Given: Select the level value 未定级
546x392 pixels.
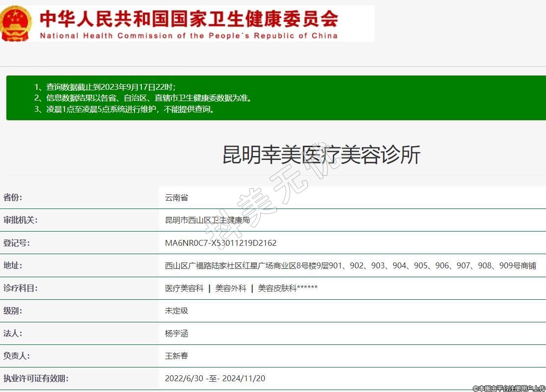Looking at the screenshot, I should point(176,311).
